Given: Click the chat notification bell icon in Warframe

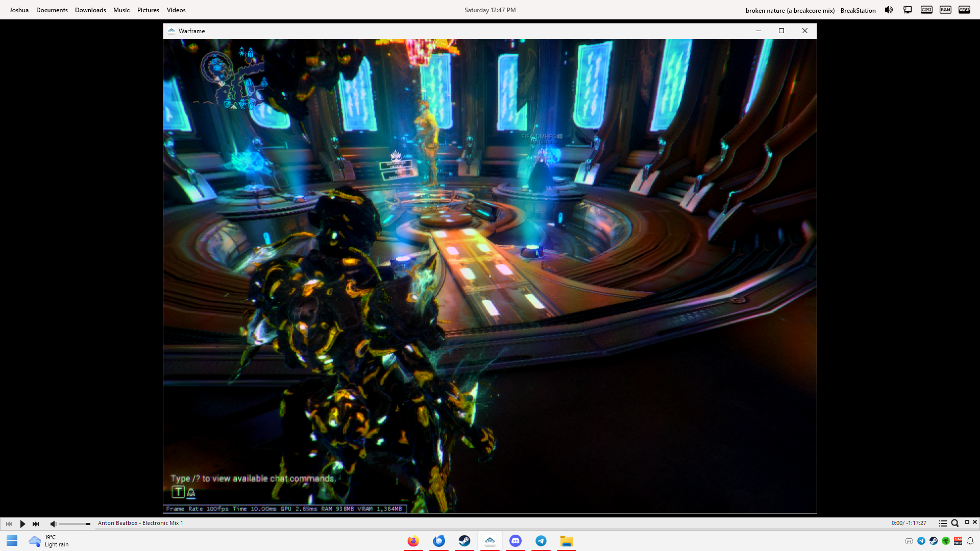Looking at the screenshot, I should click(191, 492).
